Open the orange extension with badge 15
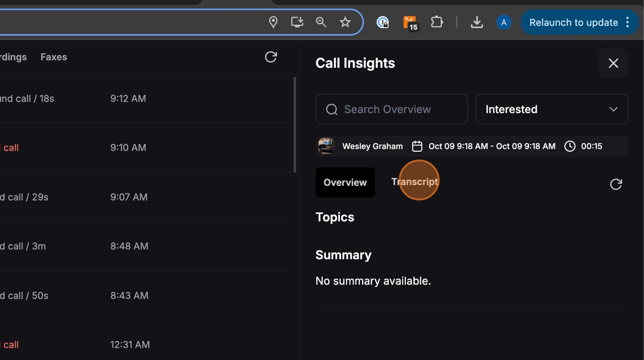Screen dimensions: 644x360 (410, 22)
